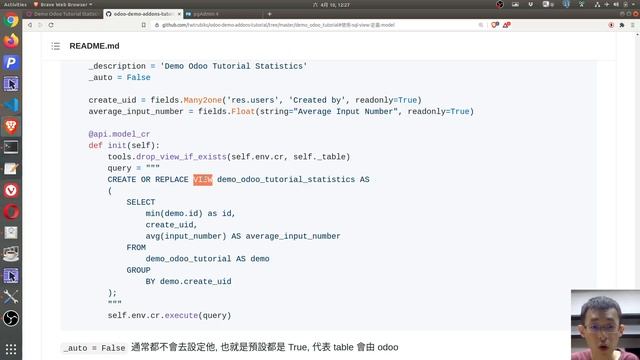Open the wrench and screwdriver tools icon

11,297
